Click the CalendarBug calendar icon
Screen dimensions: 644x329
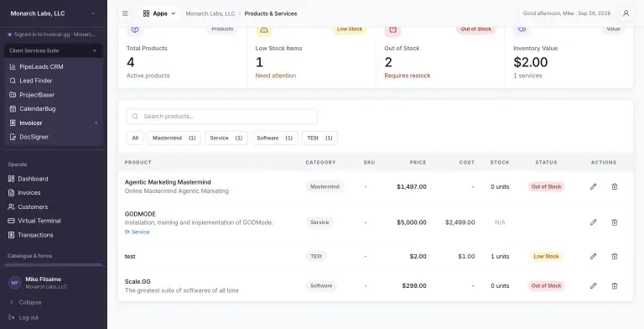13,108
